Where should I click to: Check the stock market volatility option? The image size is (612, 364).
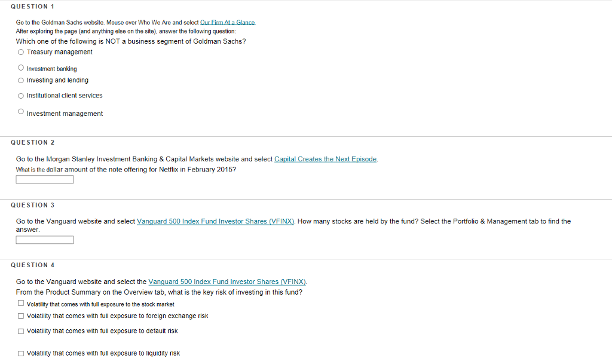tap(21, 303)
